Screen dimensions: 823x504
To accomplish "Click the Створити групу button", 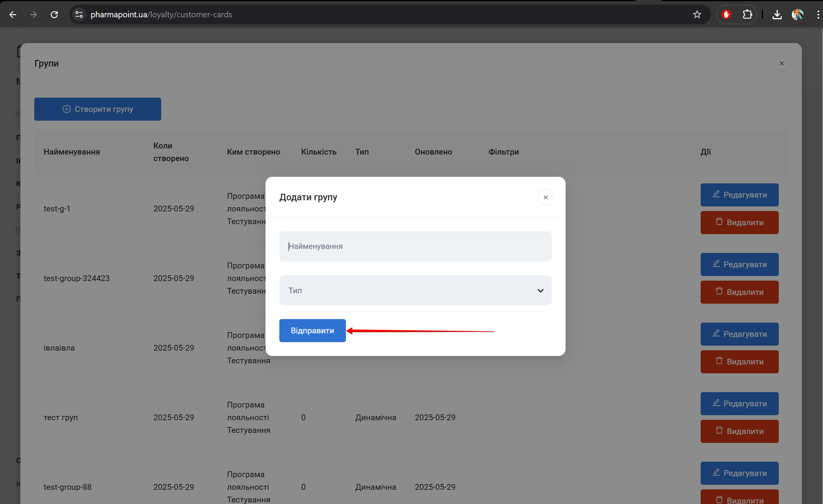I will (97, 109).
